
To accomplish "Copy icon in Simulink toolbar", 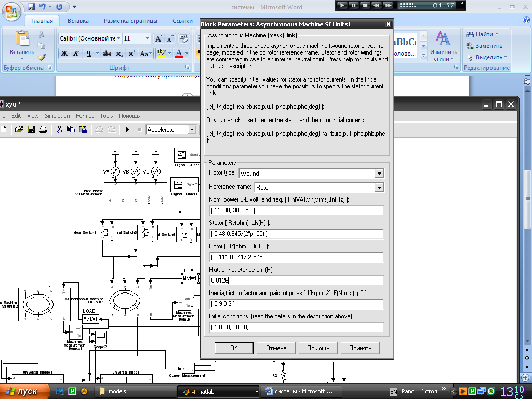I will [71, 129].
